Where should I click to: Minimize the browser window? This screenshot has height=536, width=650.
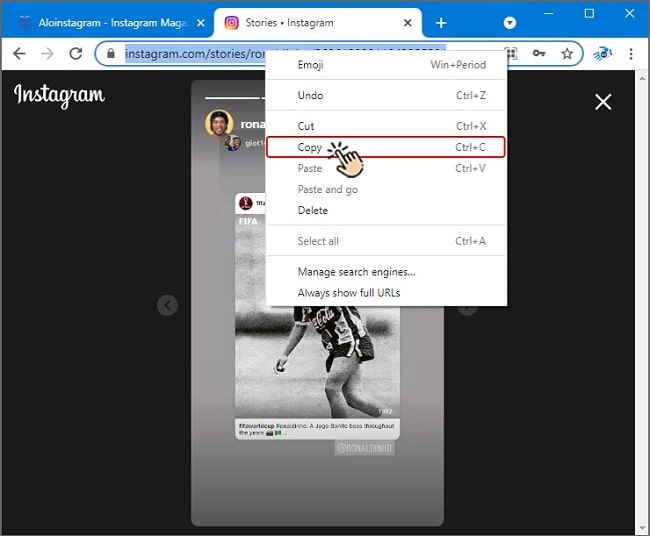548,14
